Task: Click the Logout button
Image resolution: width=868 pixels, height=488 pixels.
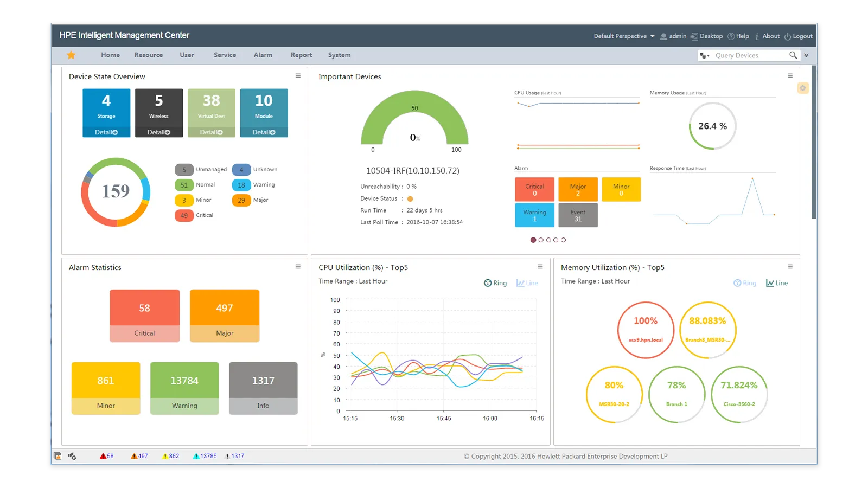Action: click(x=798, y=36)
